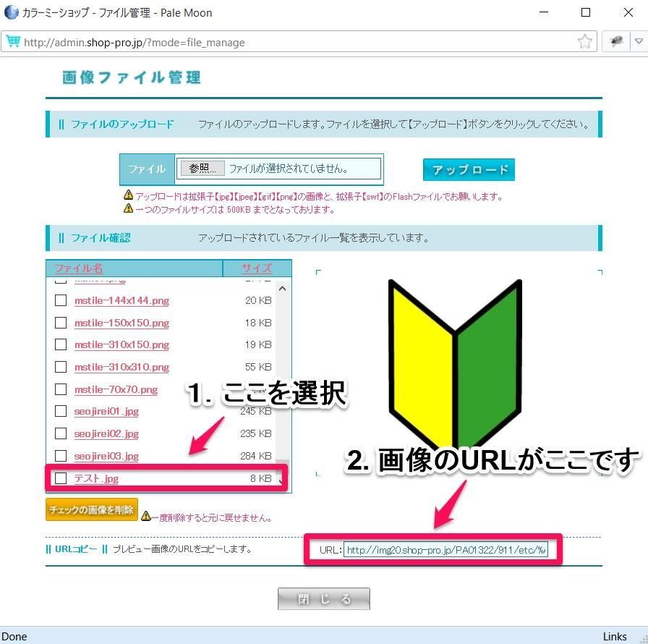Click the Pale Moon globe icon in title bar

pyautogui.click(x=11, y=12)
